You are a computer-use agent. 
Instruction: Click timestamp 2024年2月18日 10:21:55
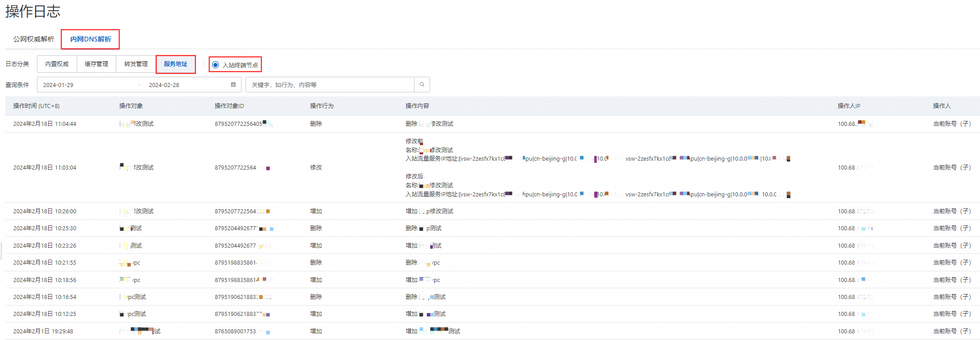[45, 262]
